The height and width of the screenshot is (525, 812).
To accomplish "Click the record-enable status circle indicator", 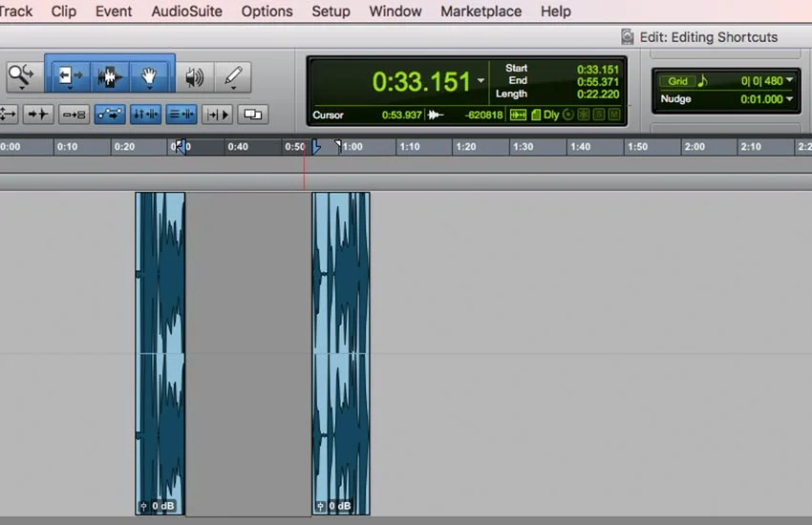I will point(568,115).
